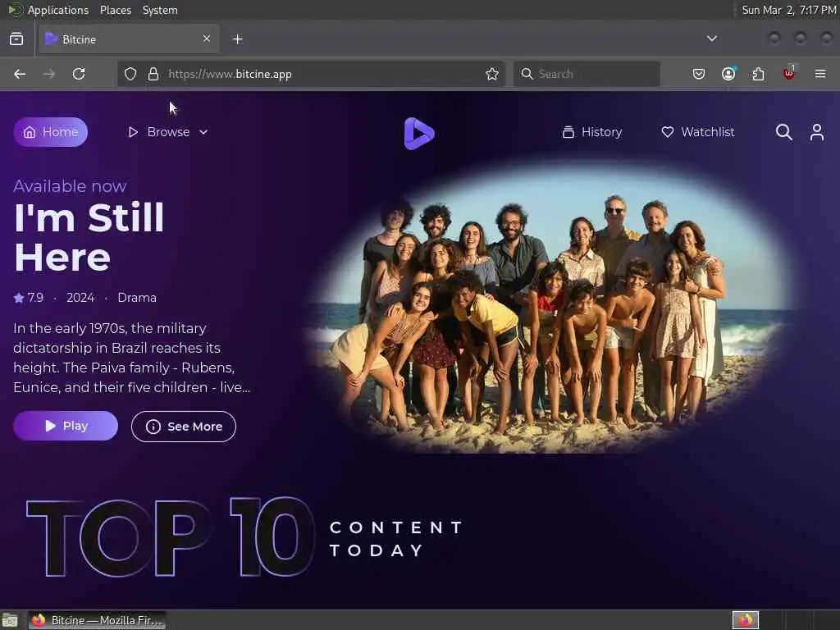840x630 pixels.
Task: Select the Bitcine browser tab
Action: point(129,39)
